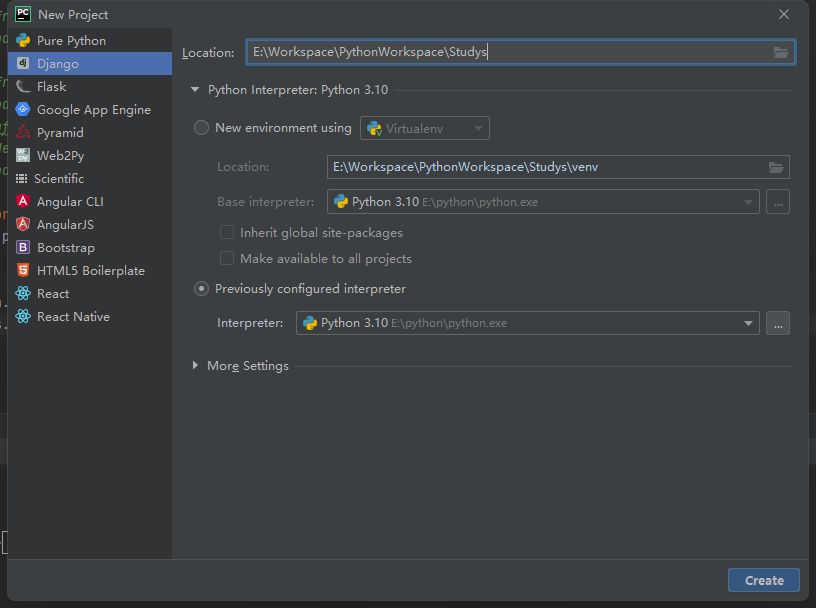Click the HTML5 Boilerplate icon
Image resolution: width=816 pixels, height=608 pixels.
click(x=23, y=270)
